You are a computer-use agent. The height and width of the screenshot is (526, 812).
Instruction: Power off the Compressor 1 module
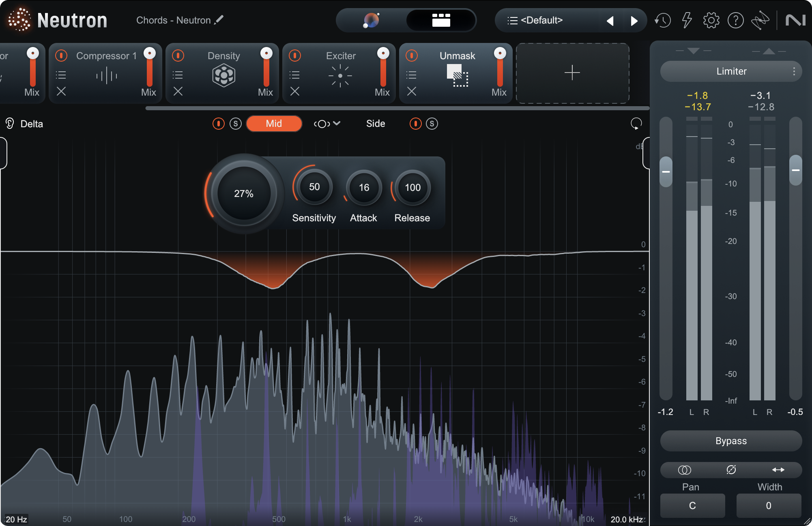pyautogui.click(x=61, y=56)
